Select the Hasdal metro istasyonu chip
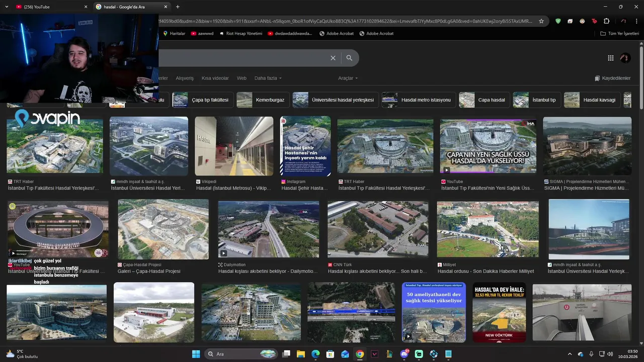Image resolution: width=644 pixels, height=362 pixels. [x=419, y=100]
